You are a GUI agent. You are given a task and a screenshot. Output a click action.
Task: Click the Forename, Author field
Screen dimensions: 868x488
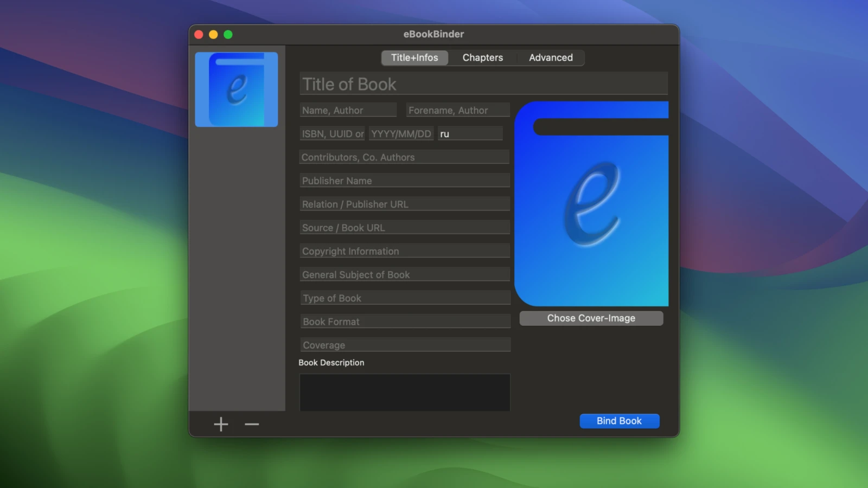point(457,110)
